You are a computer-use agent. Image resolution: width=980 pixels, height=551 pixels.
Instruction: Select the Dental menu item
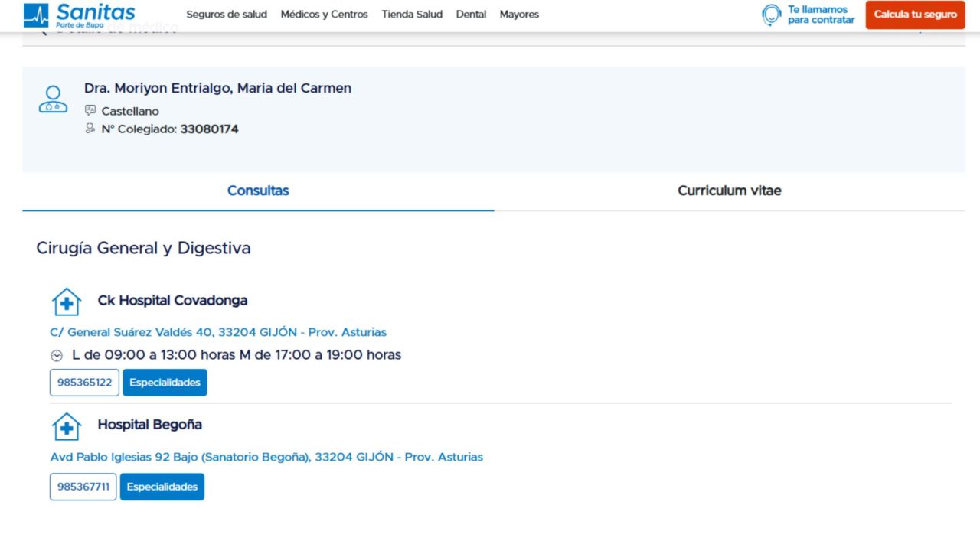[x=471, y=15]
